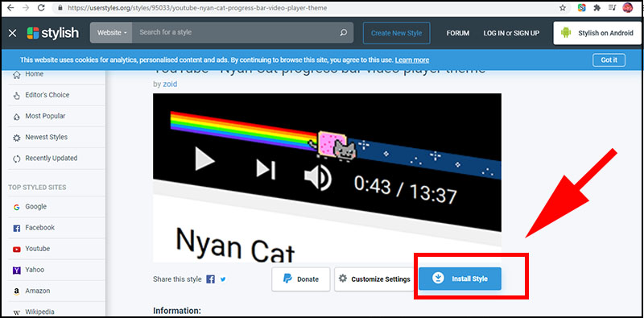Click the Editor's Choice hand icon
The height and width of the screenshot is (318, 644).
click(x=16, y=95)
